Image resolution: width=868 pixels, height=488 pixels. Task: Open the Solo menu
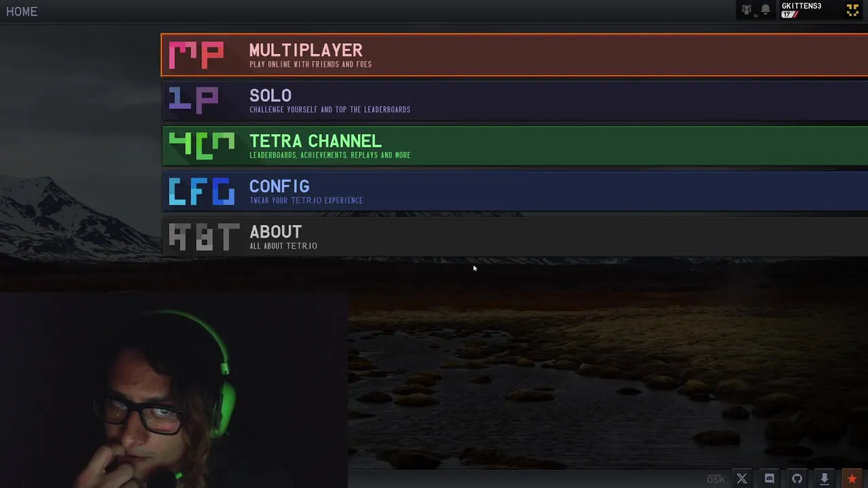(x=515, y=100)
